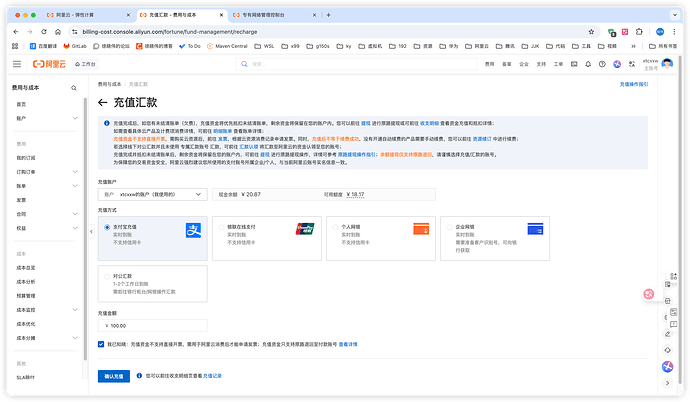Click the UnionPay card logo

coord(303,228)
